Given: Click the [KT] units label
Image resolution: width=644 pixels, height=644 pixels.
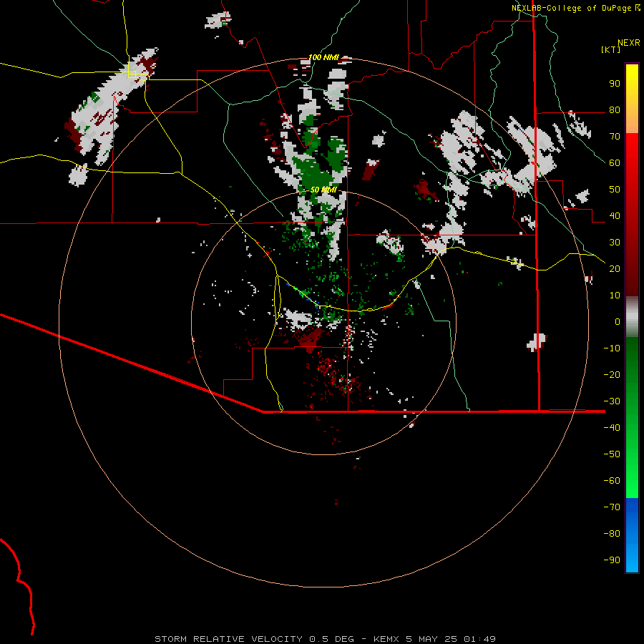Looking at the screenshot, I should click(611, 49).
